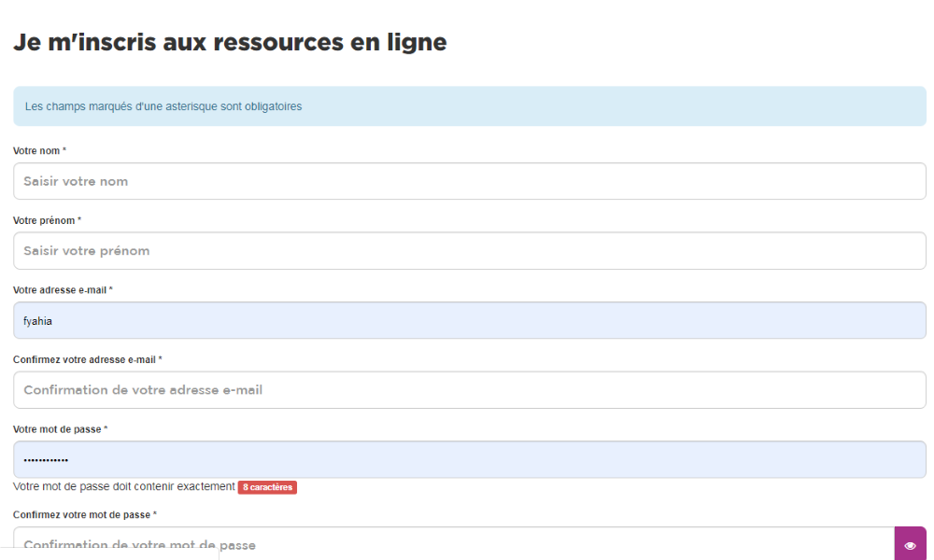Click the asterisk beside 'Votre prénom'
This screenshot has height=560, width=934.
79,220
